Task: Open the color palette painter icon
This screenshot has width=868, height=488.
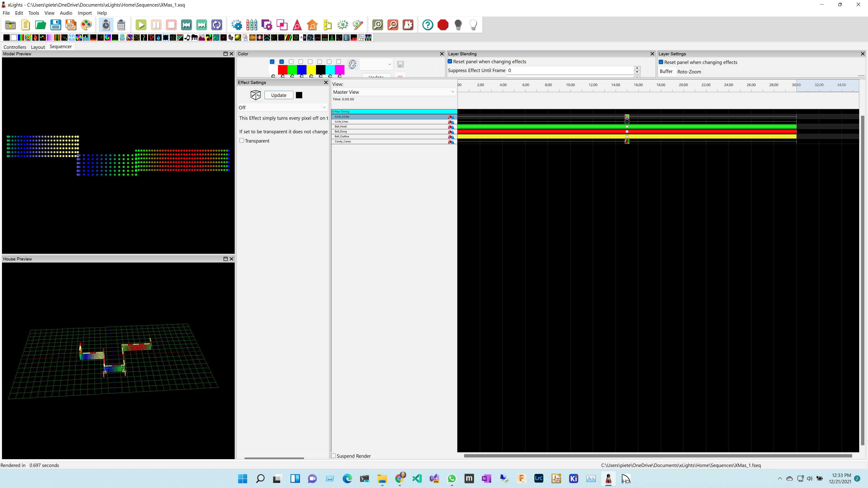Action: (86, 25)
